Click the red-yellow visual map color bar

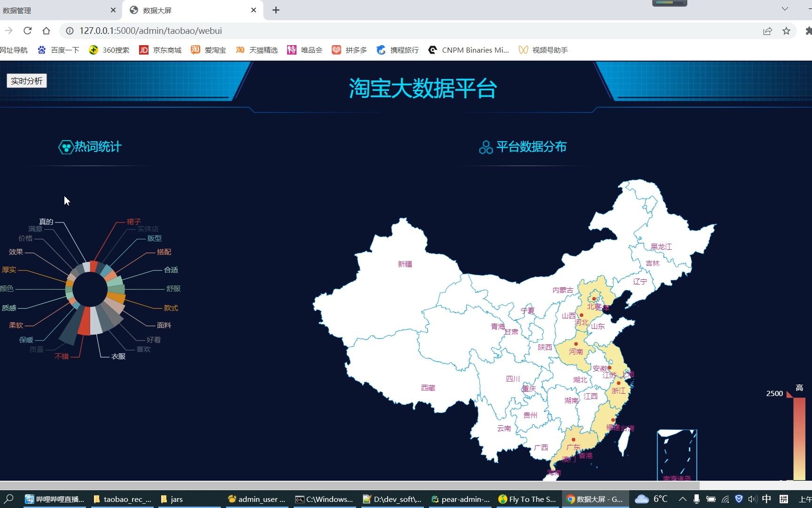799,438
